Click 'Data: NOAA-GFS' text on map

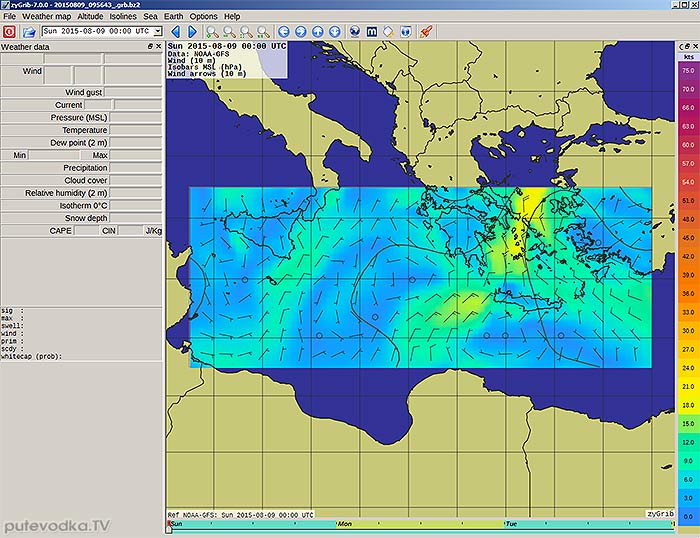click(x=198, y=54)
